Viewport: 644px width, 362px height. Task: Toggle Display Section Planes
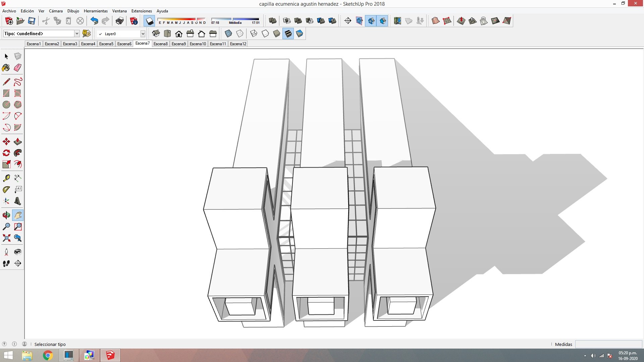[359, 21]
